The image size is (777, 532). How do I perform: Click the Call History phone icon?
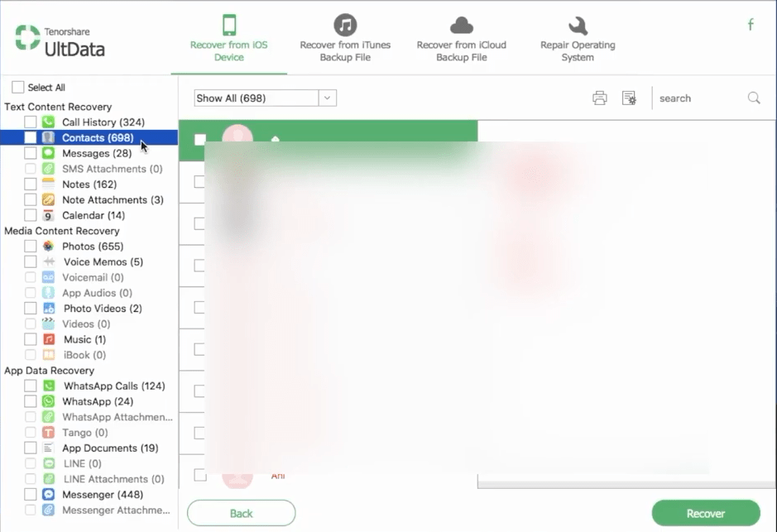point(49,122)
